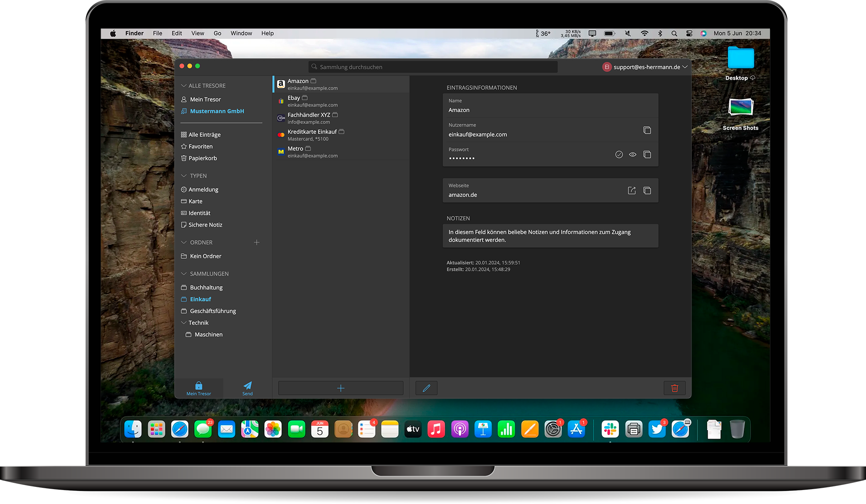The width and height of the screenshot is (866, 504).
Task: Filter by Karte type
Action: (195, 202)
